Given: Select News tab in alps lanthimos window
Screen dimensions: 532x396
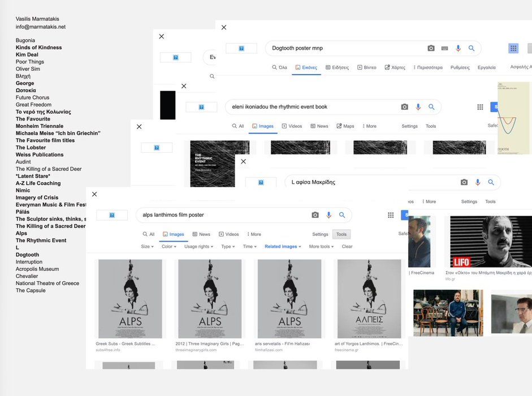Looking at the screenshot, I should [x=201, y=234].
